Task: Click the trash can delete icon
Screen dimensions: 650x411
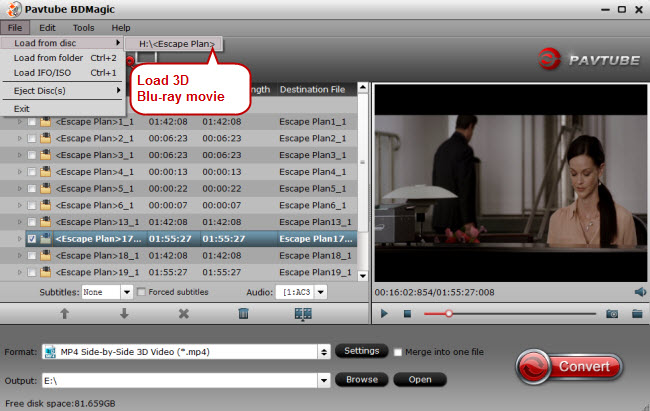Action: pyautogui.click(x=243, y=314)
